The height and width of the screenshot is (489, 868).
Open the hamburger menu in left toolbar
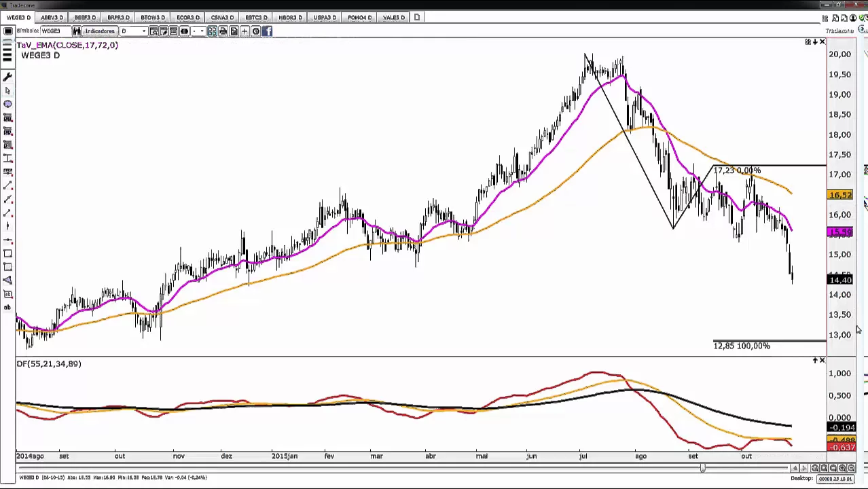[7, 53]
